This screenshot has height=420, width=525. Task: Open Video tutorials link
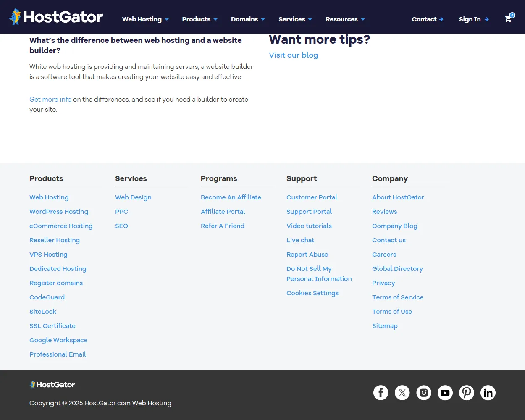tap(309, 226)
